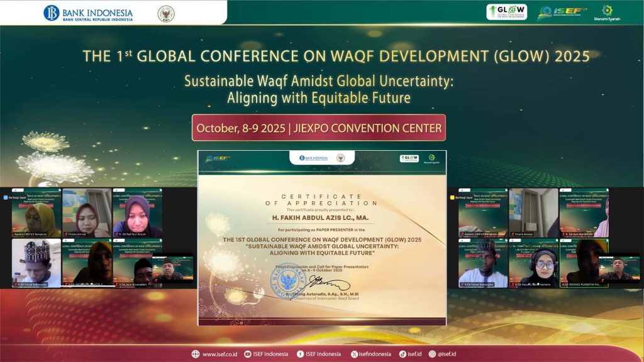Screen dimensions: 644x362
Task: Open the Instagram icon beside @isef.id
Action: [432, 354]
